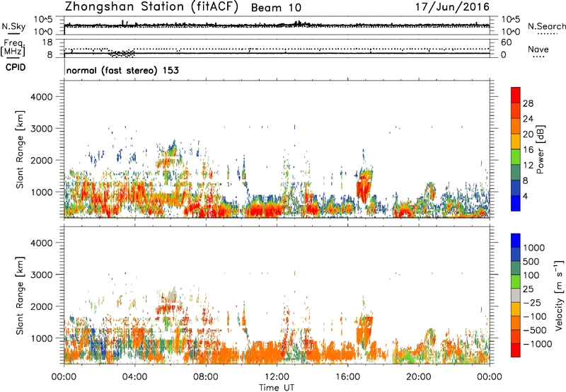Click the '16:00' time tick label

pyautogui.click(x=347, y=377)
